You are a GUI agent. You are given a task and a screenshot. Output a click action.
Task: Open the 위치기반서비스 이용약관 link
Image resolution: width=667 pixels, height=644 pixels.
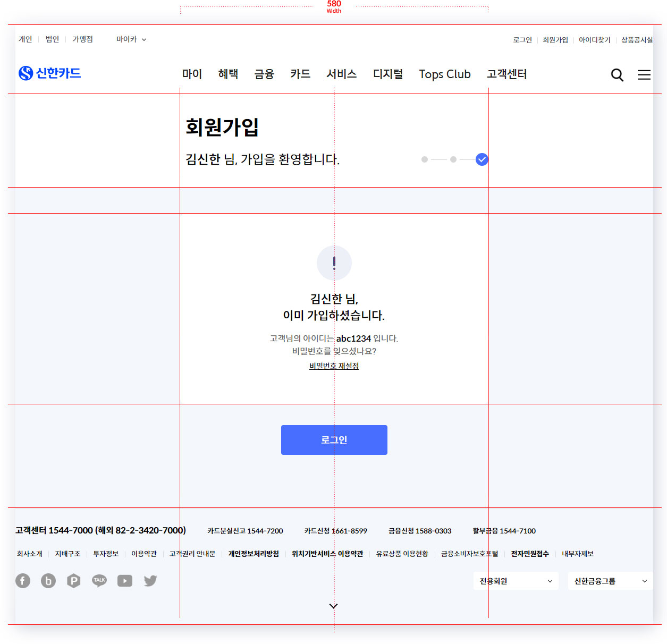[327, 554]
